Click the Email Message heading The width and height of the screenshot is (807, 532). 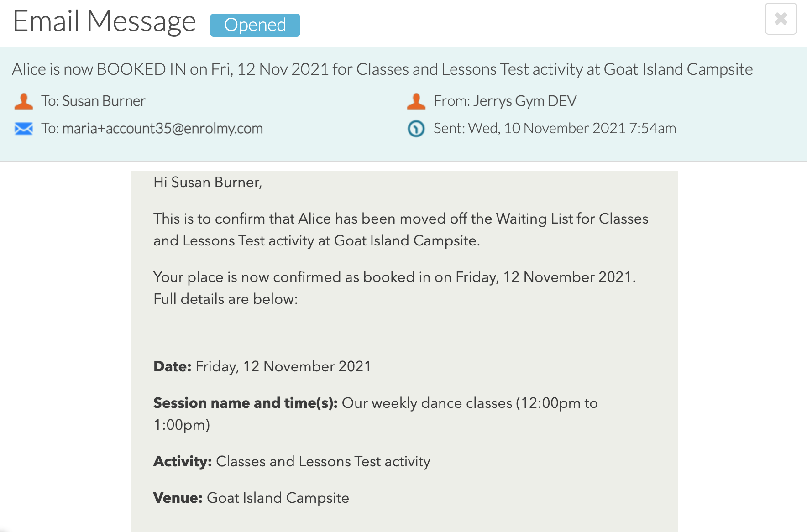(x=104, y=21)
